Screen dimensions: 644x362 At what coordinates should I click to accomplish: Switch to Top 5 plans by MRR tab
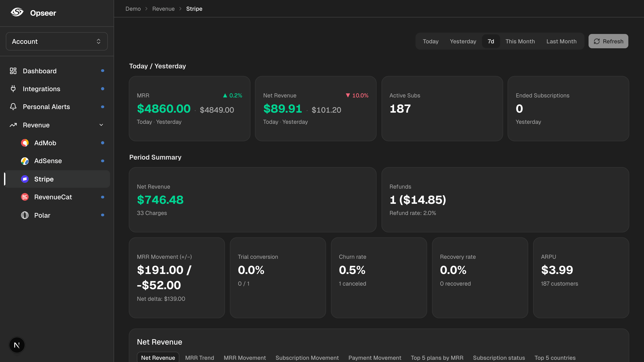[x=437, y=358]
